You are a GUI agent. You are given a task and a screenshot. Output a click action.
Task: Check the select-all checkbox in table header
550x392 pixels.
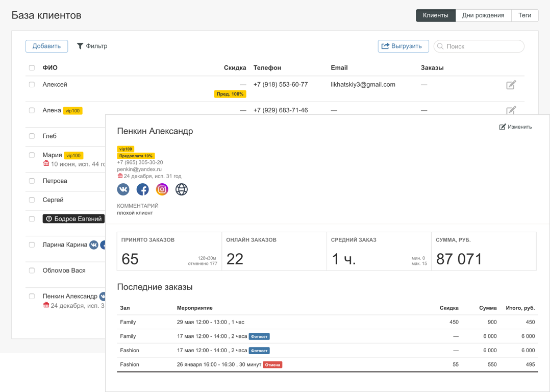[x=32, y=67]
